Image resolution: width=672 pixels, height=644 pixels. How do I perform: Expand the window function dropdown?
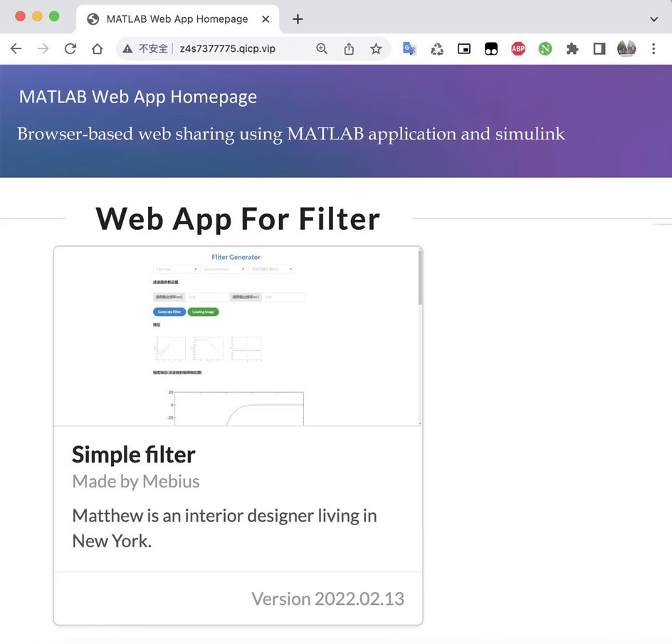coord(224,269)
